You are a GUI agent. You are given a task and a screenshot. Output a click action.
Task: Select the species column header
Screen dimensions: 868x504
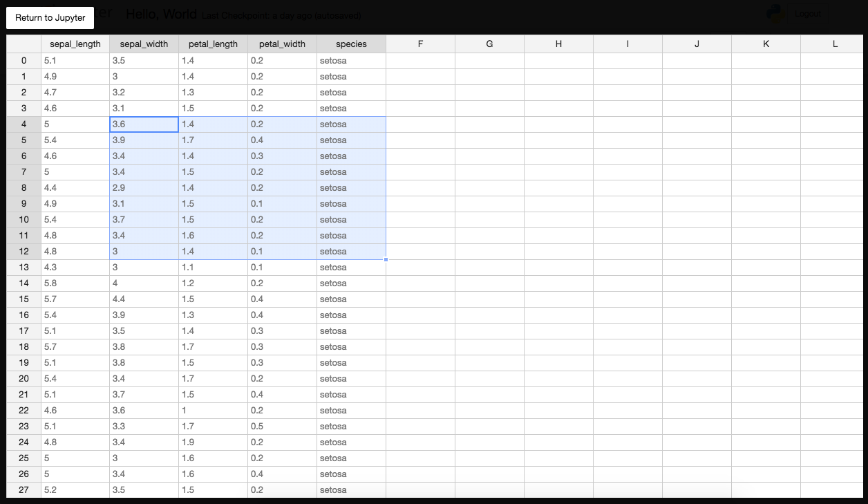(352, 44)
